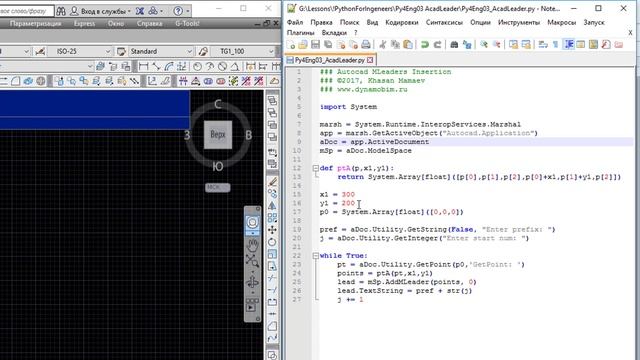Open the Плагины menu
Viewport: 640px width, 360px height.
300,33
